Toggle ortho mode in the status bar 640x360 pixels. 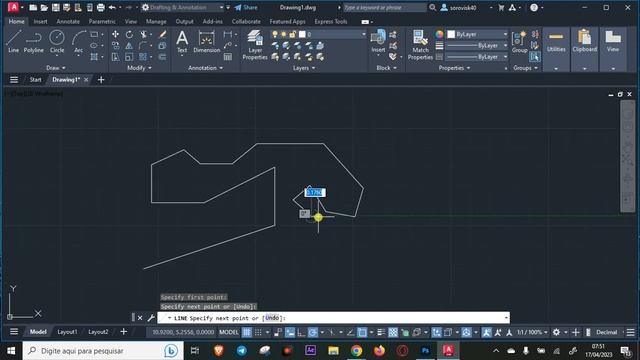pos(301,332)
